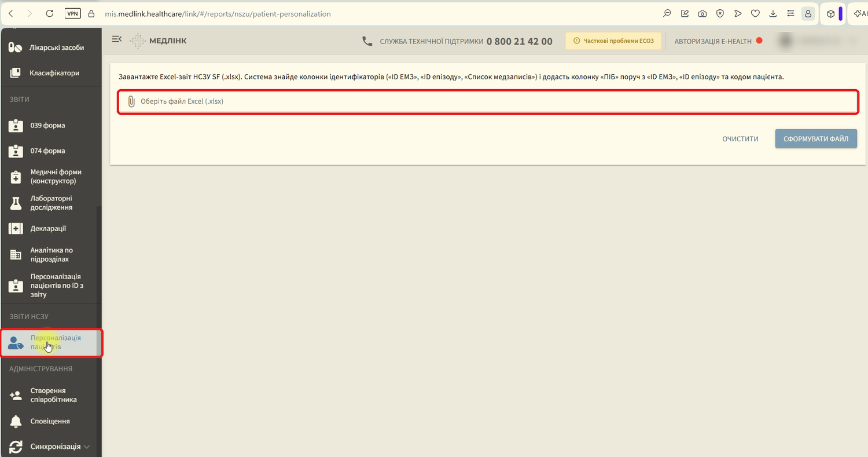Bookmark the page with the heart icon
The image size is (868, 457).
pos(755,13)
